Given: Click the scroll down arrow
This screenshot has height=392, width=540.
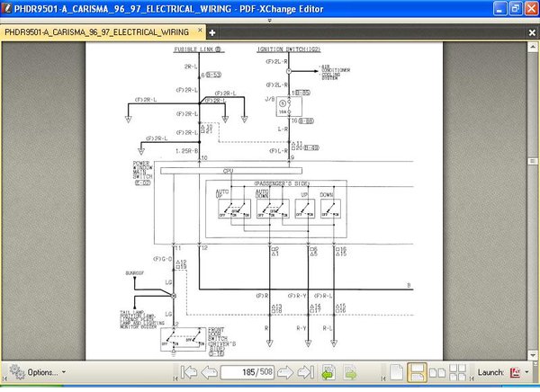Looking at the screenshot, I should (533, 355).
